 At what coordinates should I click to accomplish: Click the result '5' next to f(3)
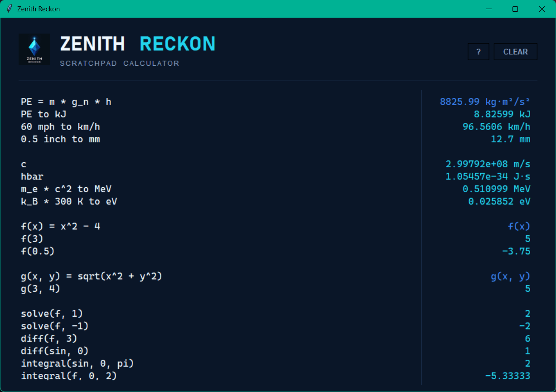[x=528, y=239]
